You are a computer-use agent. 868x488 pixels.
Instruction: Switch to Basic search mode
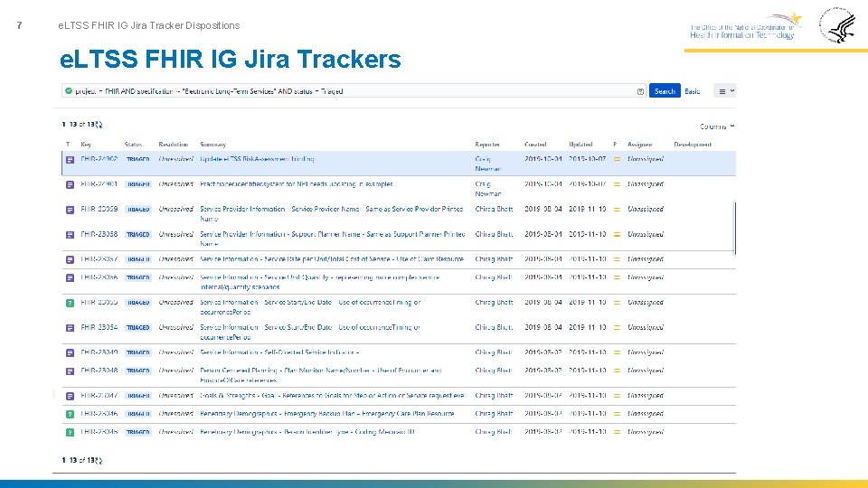tap(692, 91)
